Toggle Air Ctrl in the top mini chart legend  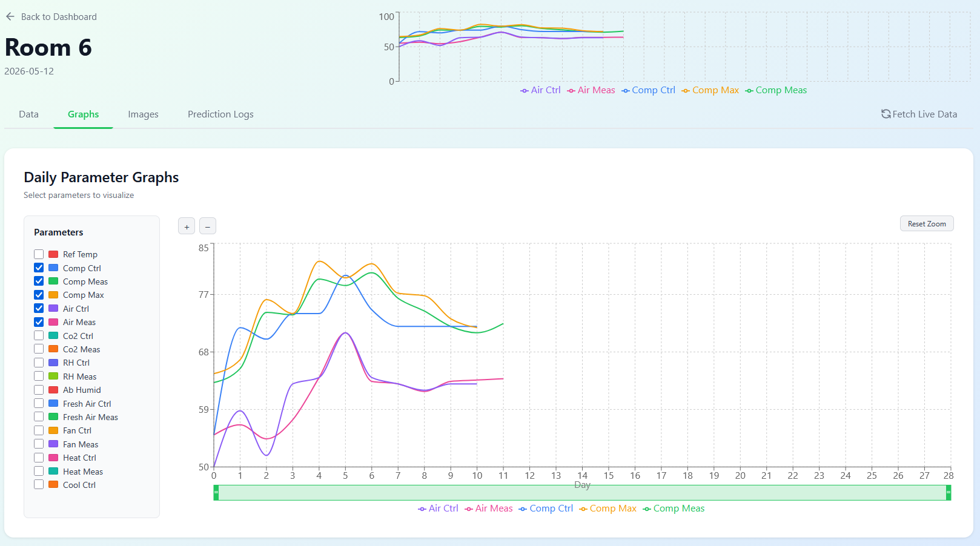coord(540,90)
